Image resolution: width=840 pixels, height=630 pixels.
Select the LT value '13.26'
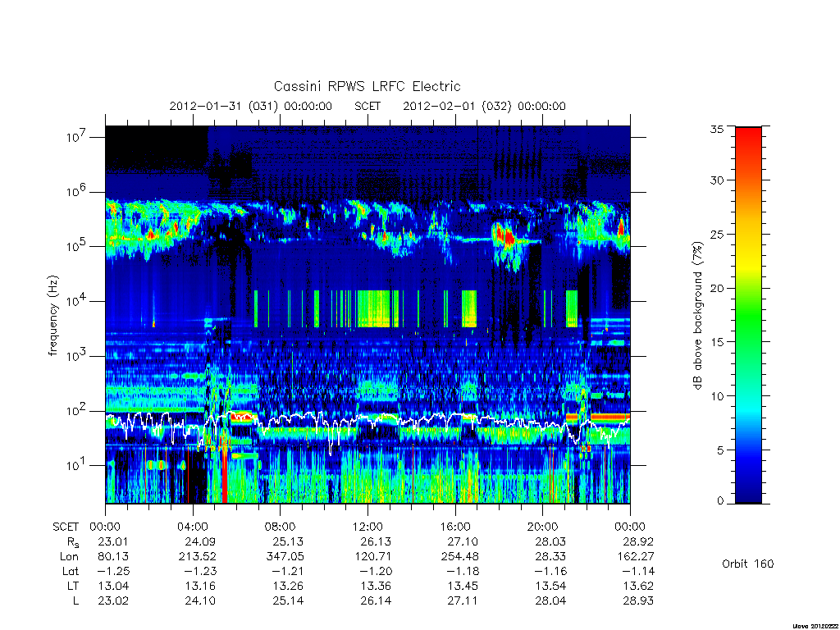click(x=288, y=586)
